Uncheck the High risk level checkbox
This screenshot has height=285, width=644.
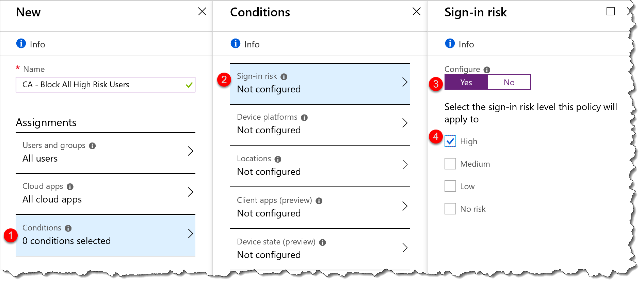tap(450, 141)
